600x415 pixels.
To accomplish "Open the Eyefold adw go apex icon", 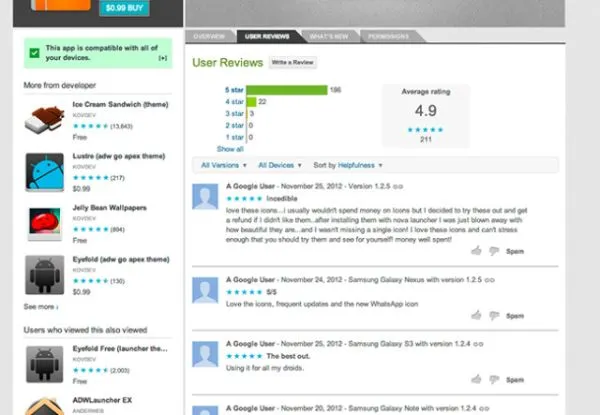I will click(x=44, y=275).
